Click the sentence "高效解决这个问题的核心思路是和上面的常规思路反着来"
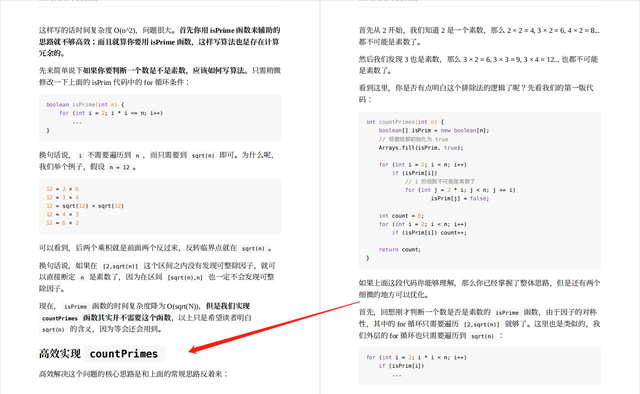This screenshot has height=394, width=640. pos(133,374)
